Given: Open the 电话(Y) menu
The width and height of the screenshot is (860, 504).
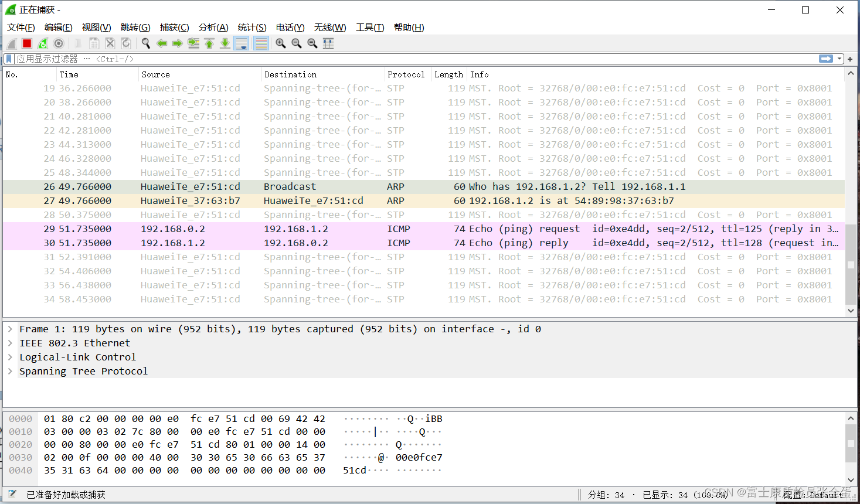Looking at the screenshot, I should coord(290,28).
